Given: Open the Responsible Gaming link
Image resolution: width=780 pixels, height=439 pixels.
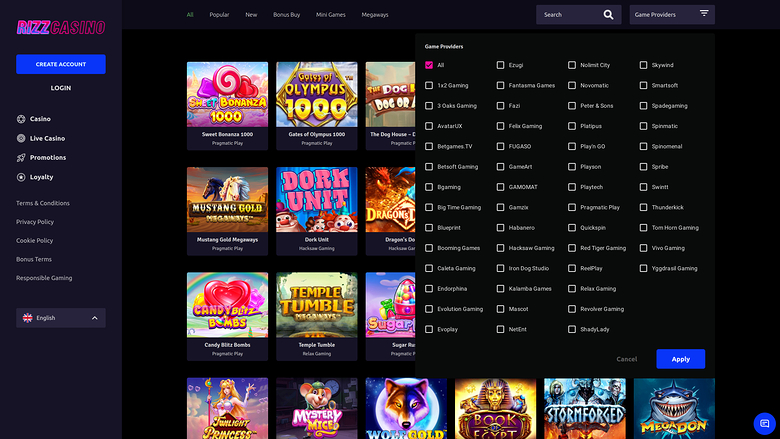Looking at the screenshot, I should pyautogui.click(x=44, y=278).
